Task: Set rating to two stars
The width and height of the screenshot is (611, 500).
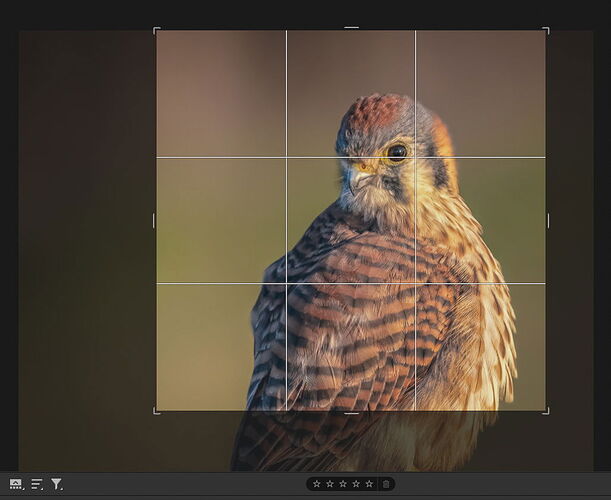Action: (330, 484)
